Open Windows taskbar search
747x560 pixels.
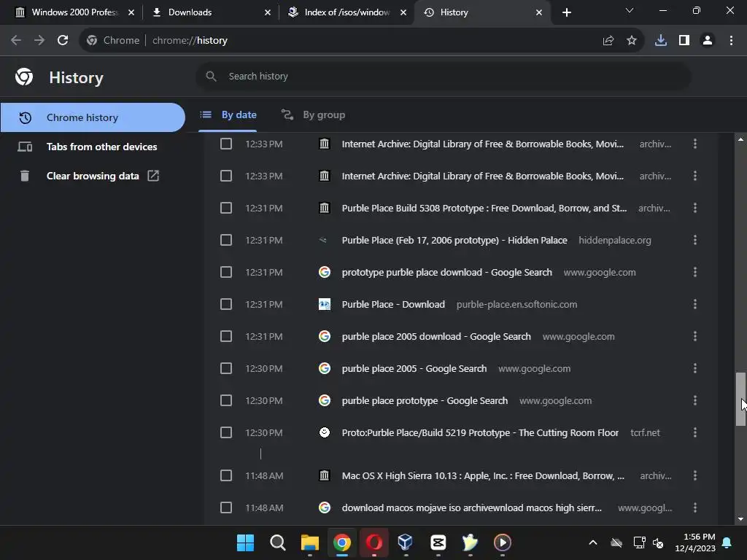pyautogui.click(x=277, y=542)
